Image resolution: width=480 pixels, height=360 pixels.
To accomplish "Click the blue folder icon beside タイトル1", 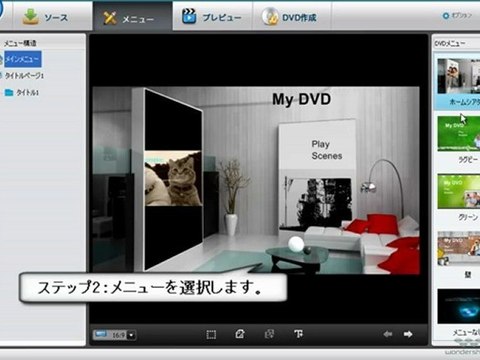I will [9, 92].
